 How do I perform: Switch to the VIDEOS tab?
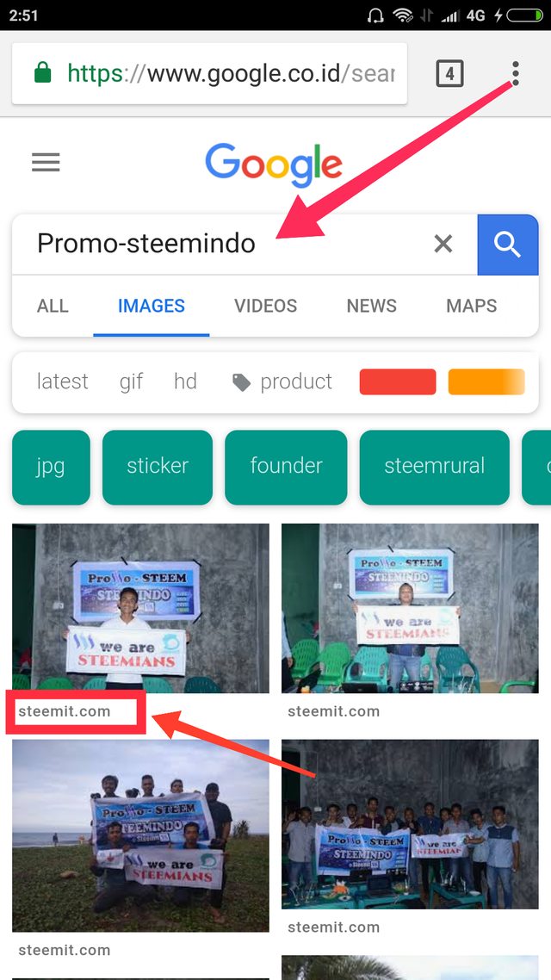coord(265,306)
